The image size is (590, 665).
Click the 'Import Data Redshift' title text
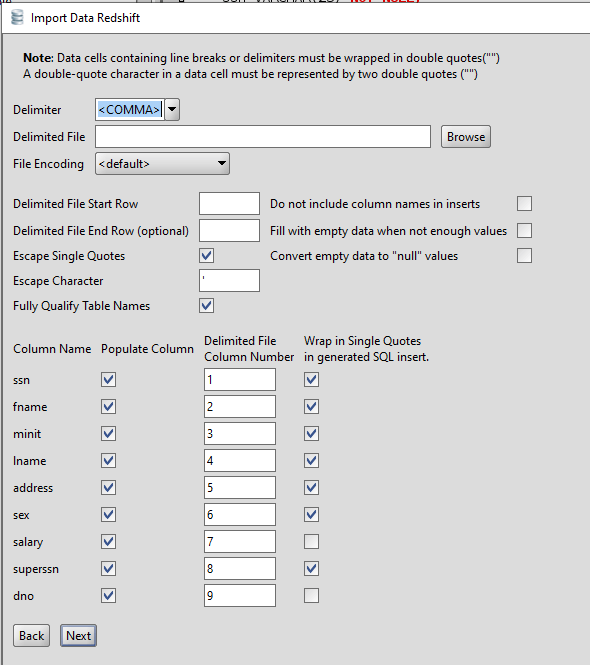85,18
